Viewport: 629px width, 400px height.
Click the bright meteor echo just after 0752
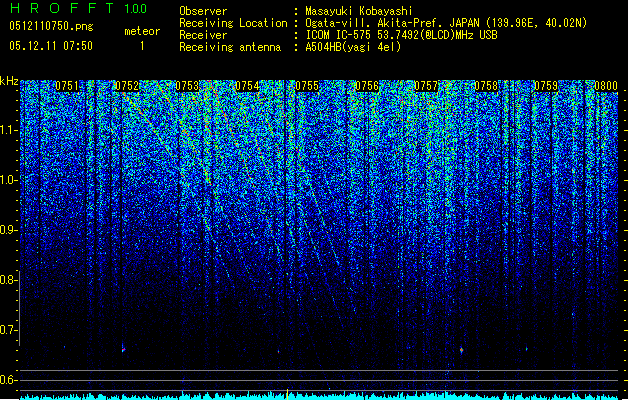(x=123, y=349)
